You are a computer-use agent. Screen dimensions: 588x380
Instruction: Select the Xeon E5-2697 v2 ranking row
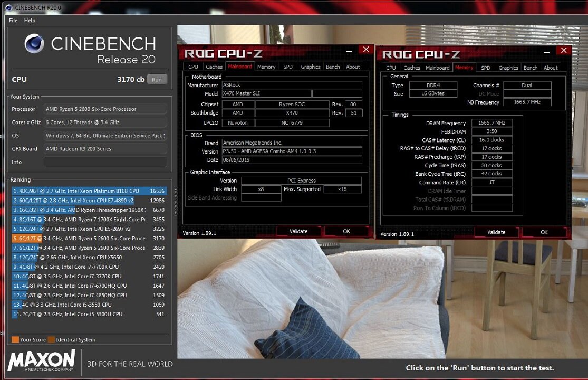tap(89, 229)
